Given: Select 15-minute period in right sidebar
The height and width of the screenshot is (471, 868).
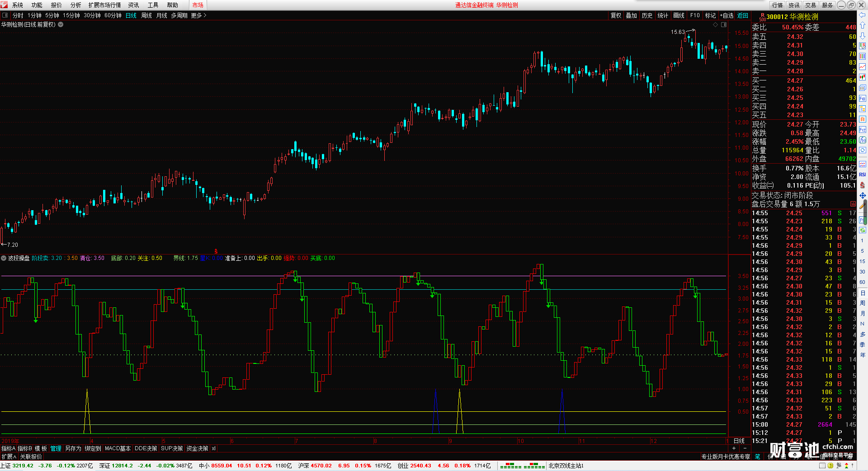Looking at the screenshot, I should tap(862, 261).
